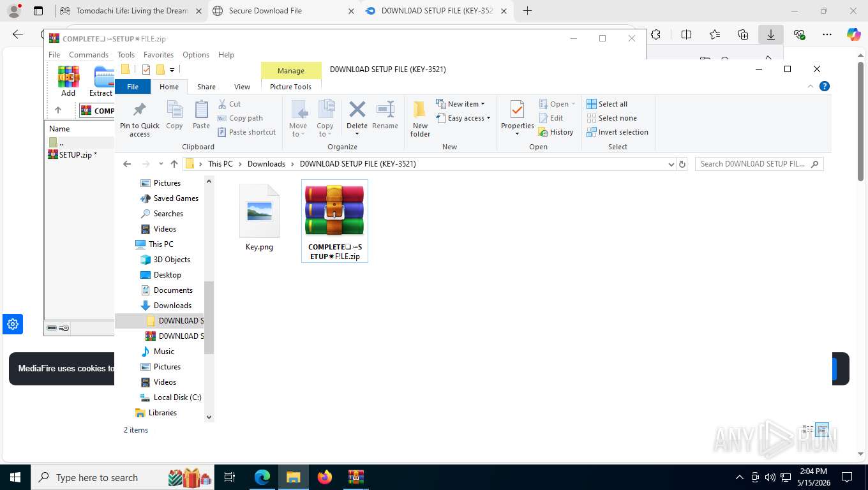
Task: Switch Explorer to details view icon
Action: [x=808, y=429]
